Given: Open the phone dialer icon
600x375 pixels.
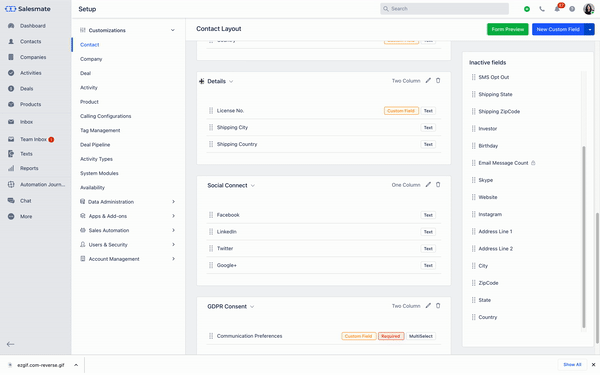Looking at the screenshot, I should [x=542, y=9].
